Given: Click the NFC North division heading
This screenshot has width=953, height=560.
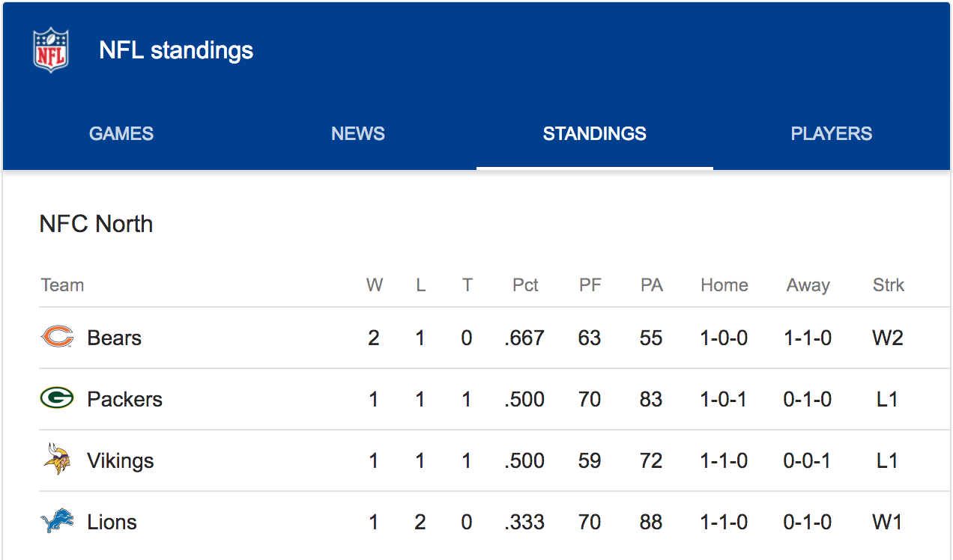Looking at the screenshot, I should click(96, 224).
